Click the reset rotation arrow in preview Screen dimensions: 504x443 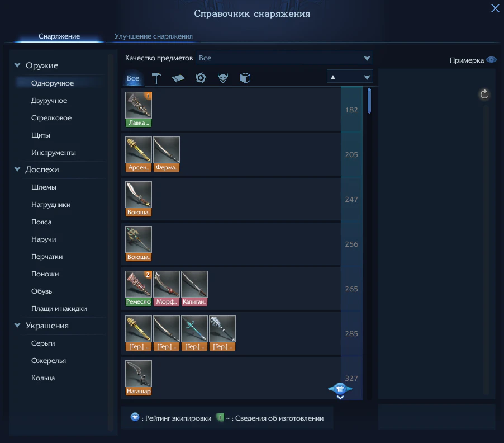tap(484, 95)
